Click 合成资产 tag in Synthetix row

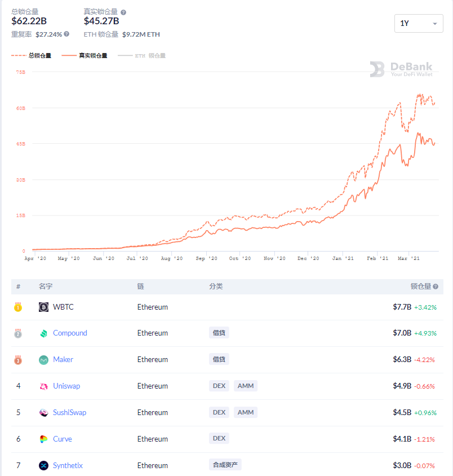pyautogui.click(x=225, y=465)
